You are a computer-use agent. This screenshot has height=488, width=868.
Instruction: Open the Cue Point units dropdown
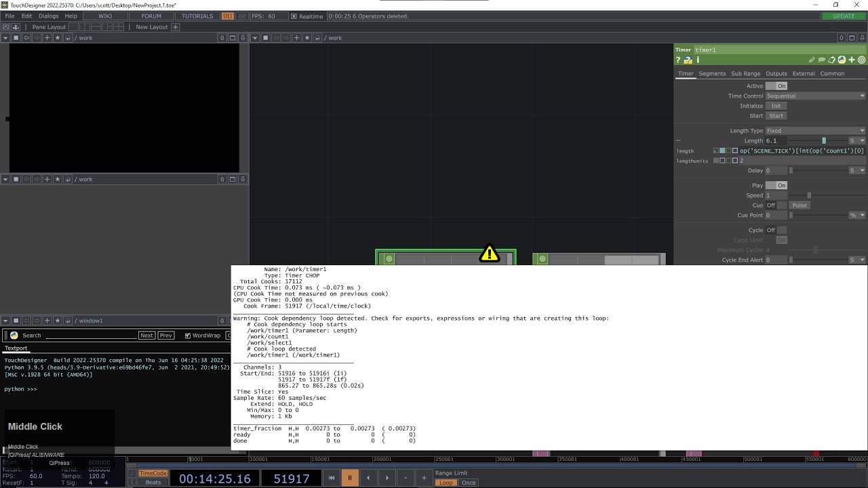point(857,216)
